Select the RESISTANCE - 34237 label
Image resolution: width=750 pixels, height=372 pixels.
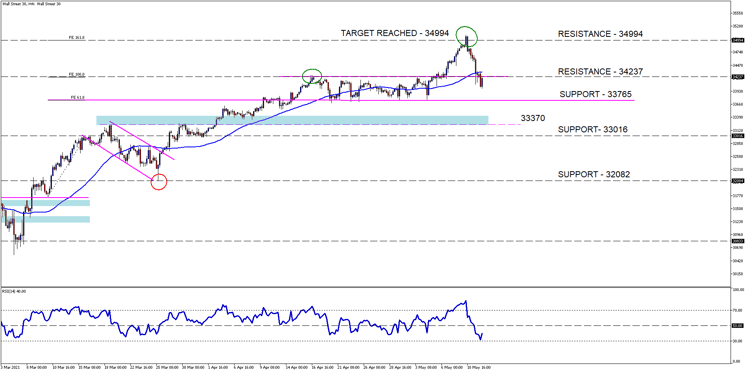click(x=600, y=71)
